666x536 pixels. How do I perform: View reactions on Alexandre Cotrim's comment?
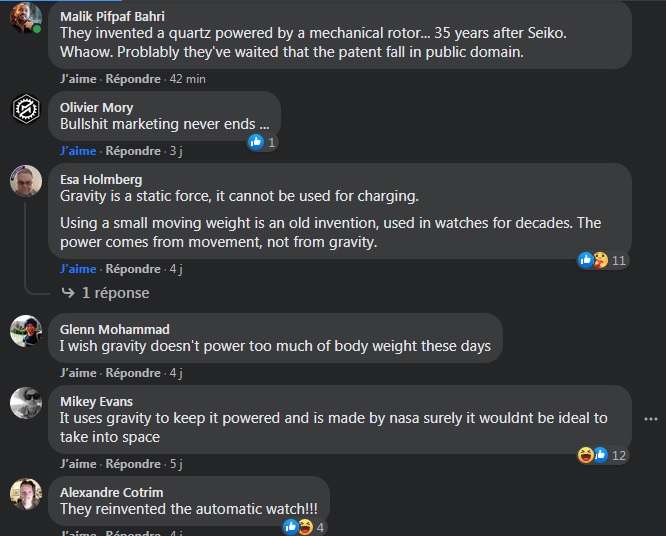pos(305,527)
